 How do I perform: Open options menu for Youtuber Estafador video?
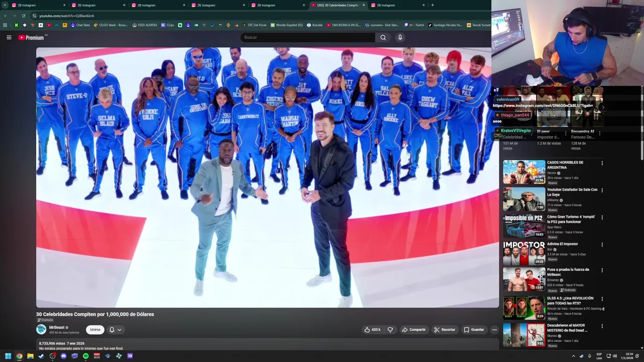602,190
